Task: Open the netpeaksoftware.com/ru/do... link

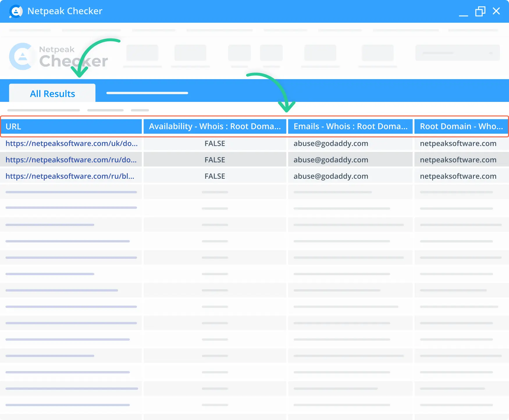Action: pyautogui.click(x=71, y=160)
